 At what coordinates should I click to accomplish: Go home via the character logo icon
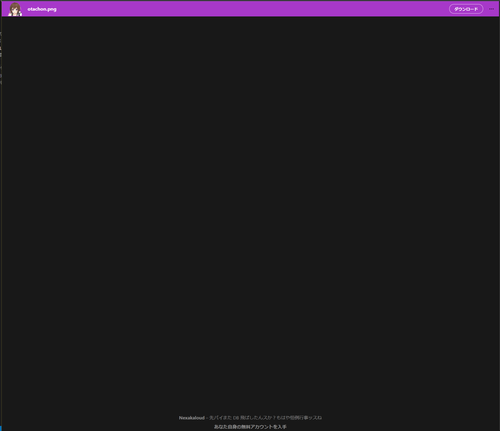15,9
